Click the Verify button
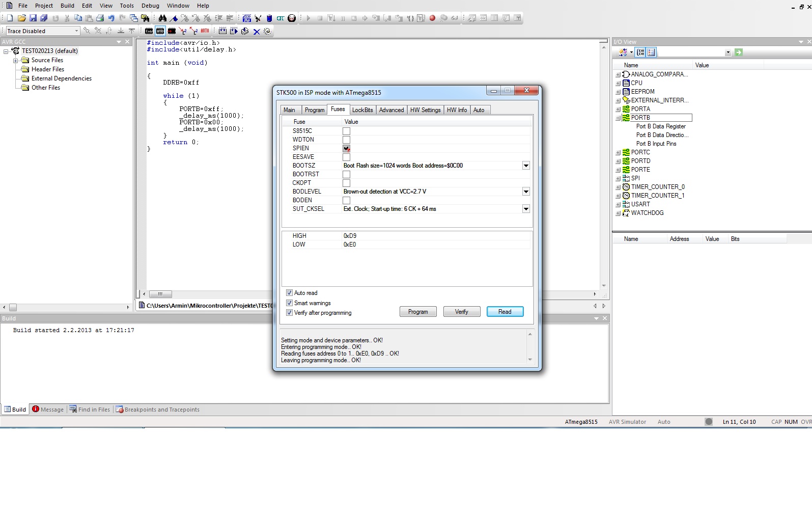 tap(462, 312)
